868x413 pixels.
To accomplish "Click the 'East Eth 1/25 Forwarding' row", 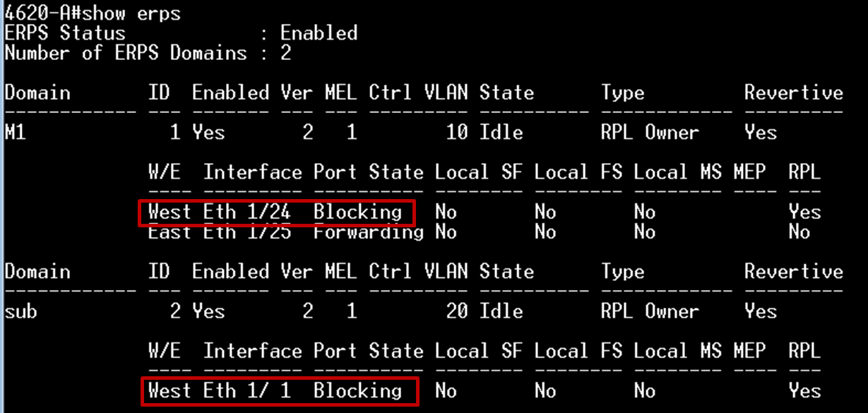I will click(285, 232).
